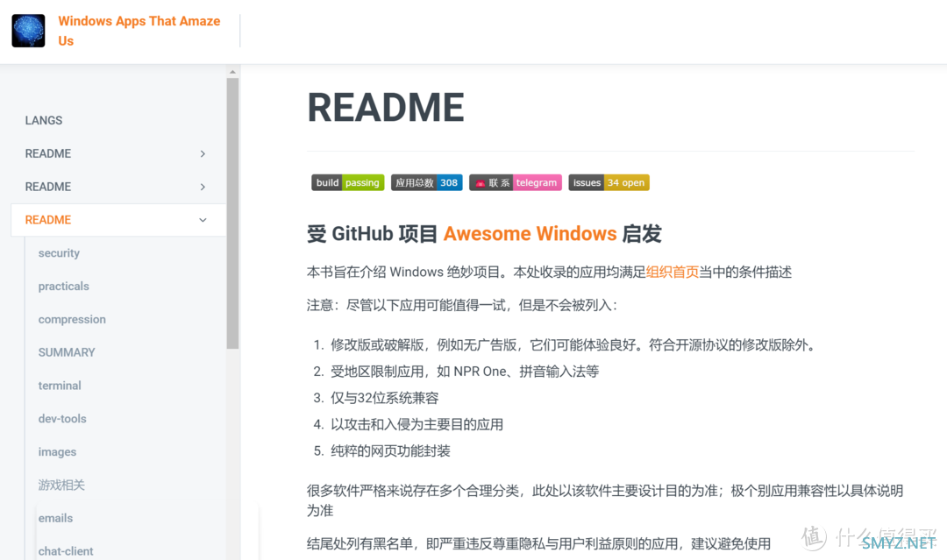This screenshot has width=947, height=560.
Task: Open the chat-client sidebar page
Action: click(66, 551)
